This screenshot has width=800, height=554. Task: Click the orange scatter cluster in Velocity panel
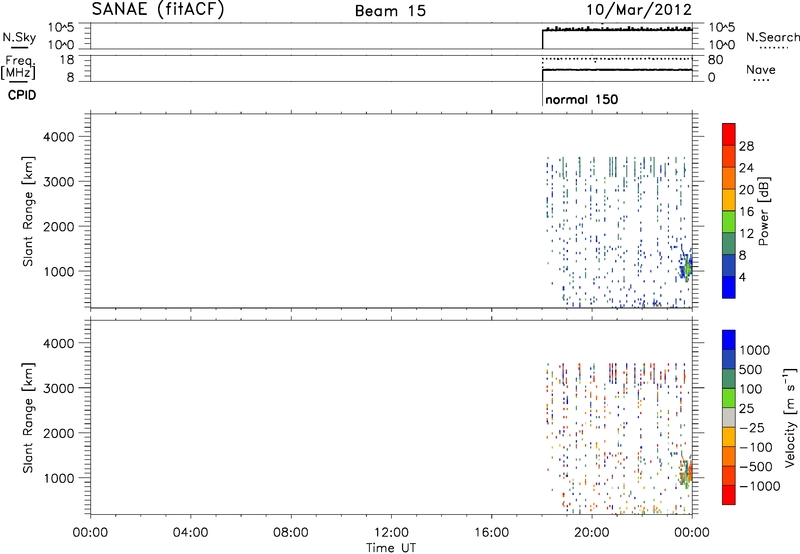(687, 472)
